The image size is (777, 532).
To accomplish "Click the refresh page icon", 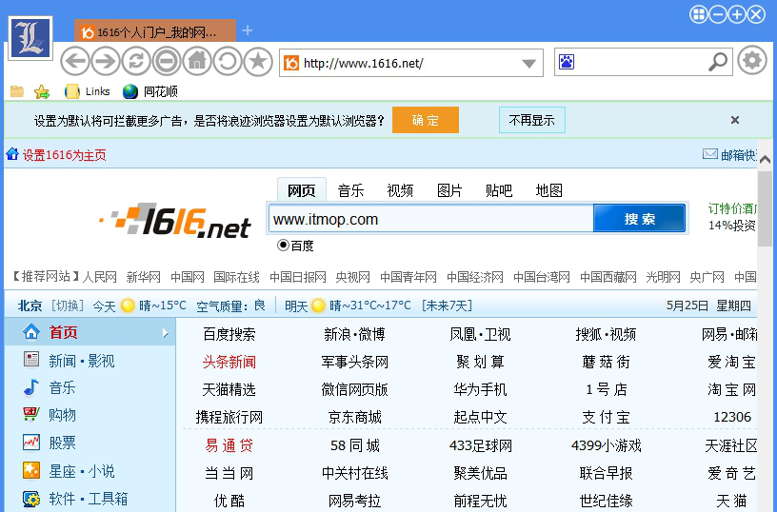I will click(136, 62).
